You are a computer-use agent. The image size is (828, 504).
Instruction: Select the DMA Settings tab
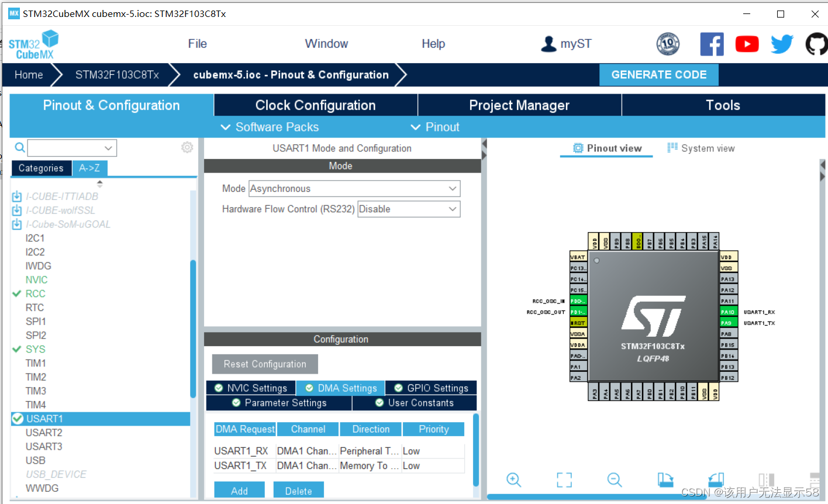pos(341,388)
